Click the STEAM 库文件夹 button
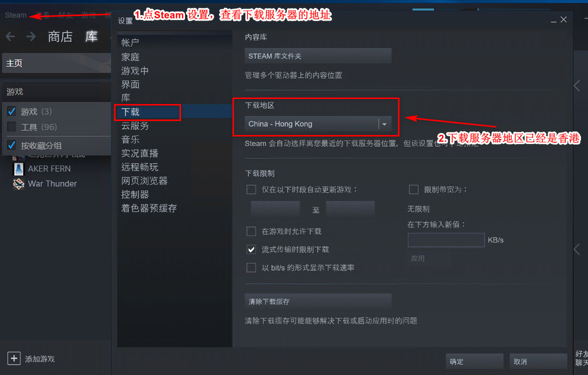 click(318, 56)
